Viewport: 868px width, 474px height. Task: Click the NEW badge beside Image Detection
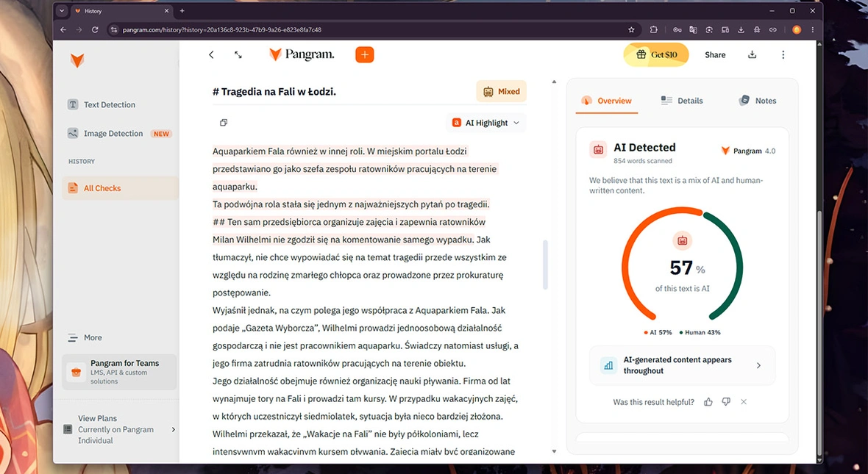(161, 134)
